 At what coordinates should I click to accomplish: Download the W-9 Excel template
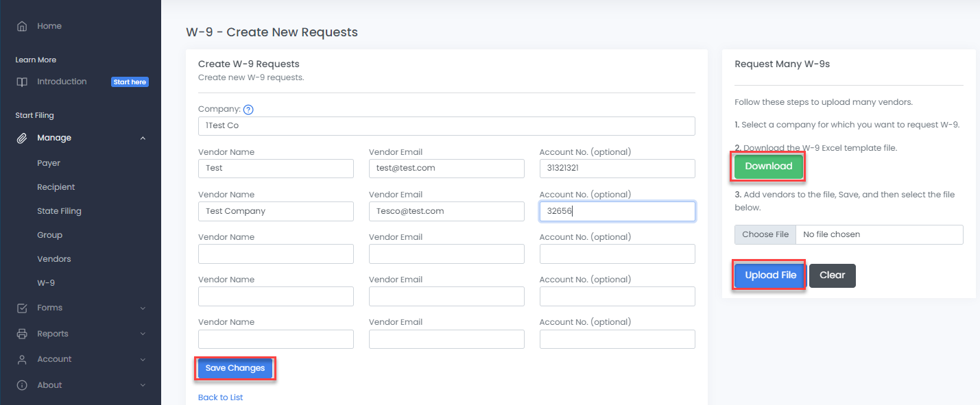click(768, 167)
